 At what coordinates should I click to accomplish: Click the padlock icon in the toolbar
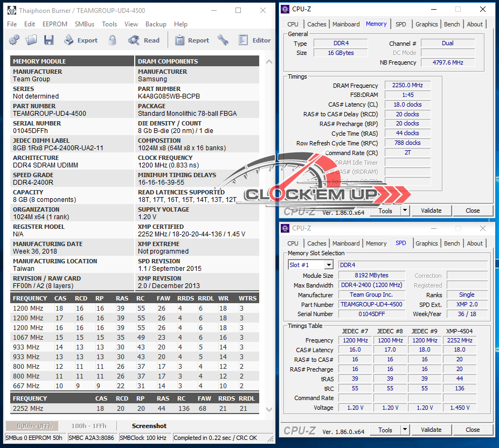(x=112, y=40)
